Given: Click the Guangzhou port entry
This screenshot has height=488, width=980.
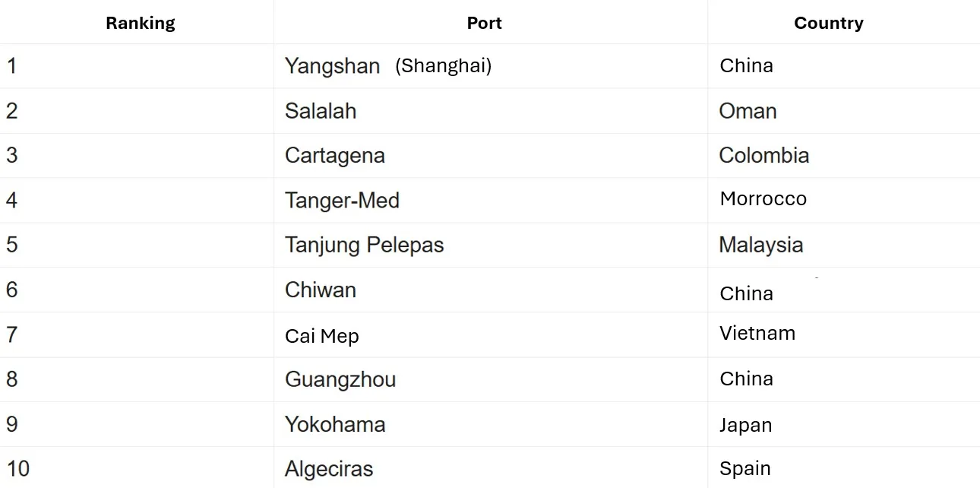Looking at the screenshot, I should [340, 379].
